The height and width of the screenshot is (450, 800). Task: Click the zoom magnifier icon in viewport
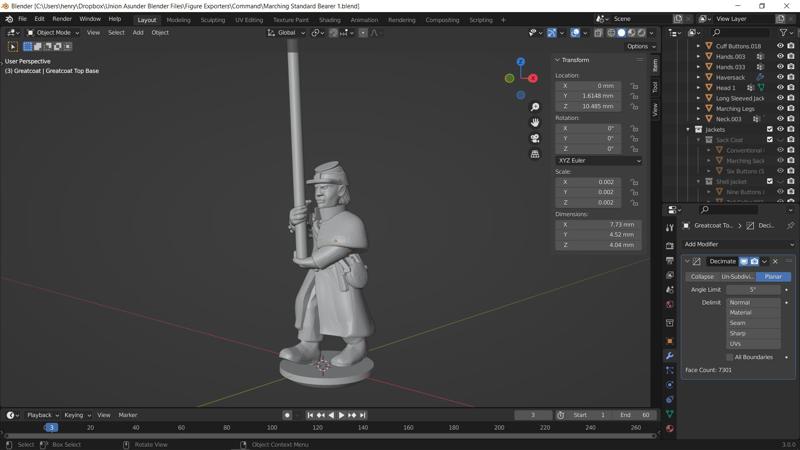pyautogui.click(x=535, y=107)
